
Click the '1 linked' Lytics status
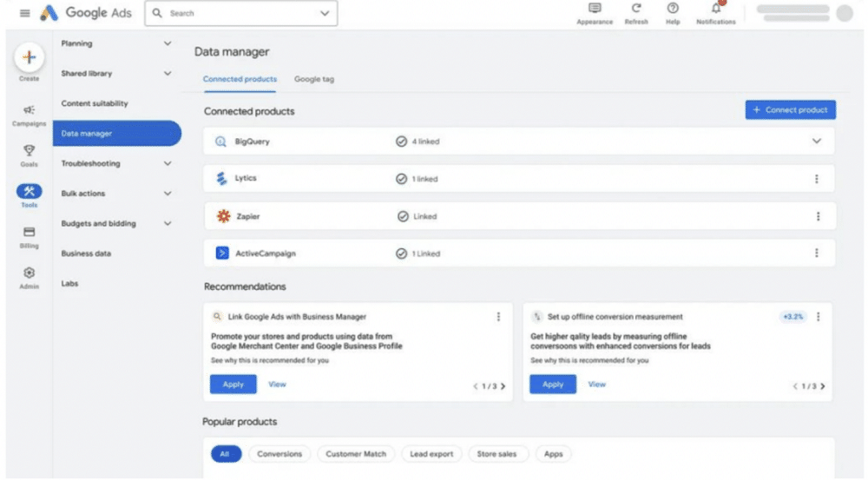(417, 179)
